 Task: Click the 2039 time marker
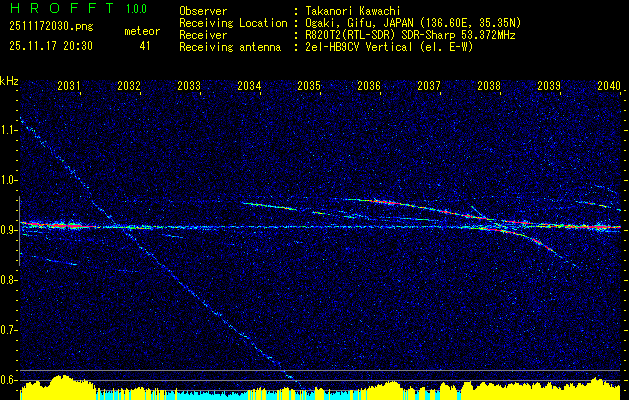point(549,85)
